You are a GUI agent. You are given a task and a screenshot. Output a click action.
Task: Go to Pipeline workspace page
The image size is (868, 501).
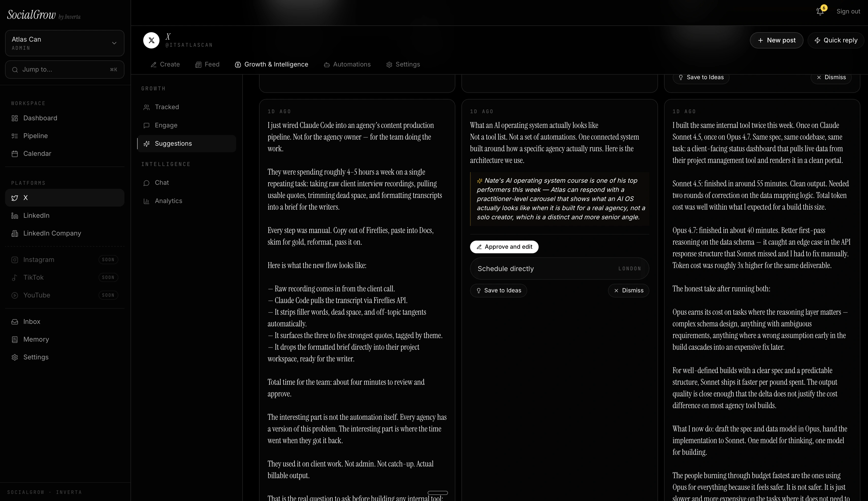point(65,136)
